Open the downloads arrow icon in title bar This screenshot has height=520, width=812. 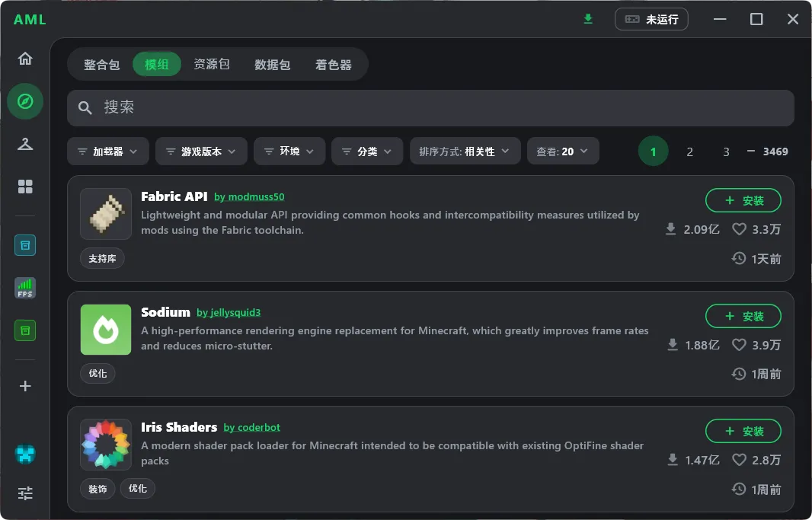coord(588,19)
